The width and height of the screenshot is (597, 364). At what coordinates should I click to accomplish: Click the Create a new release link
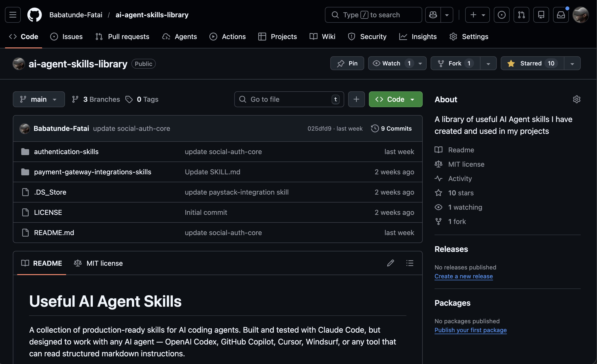pos(463,276)
